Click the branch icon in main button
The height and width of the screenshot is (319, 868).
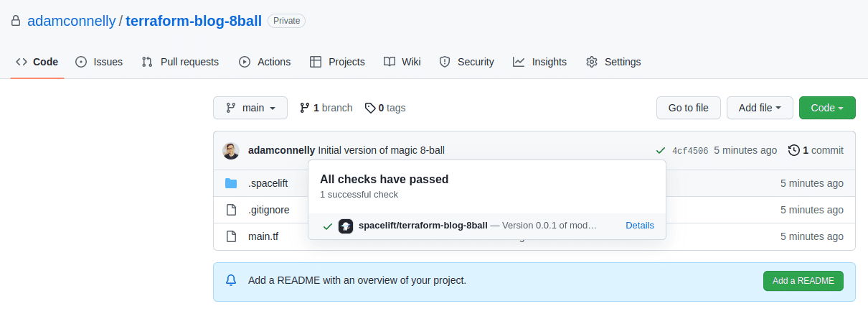point(230,108)
